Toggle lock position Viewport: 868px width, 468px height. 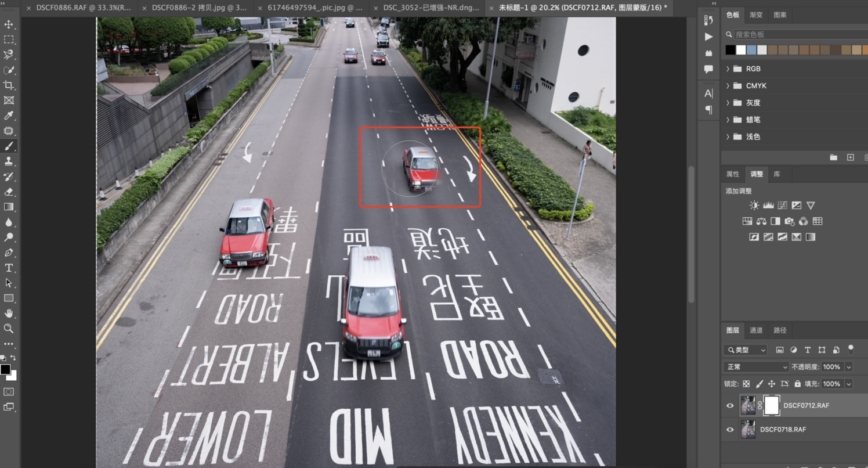click(772, 384)
